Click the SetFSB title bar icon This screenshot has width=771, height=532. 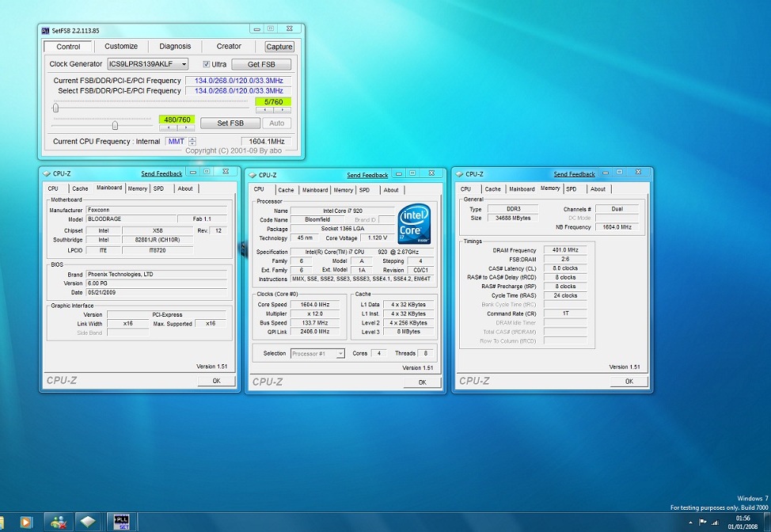[46, 31]
